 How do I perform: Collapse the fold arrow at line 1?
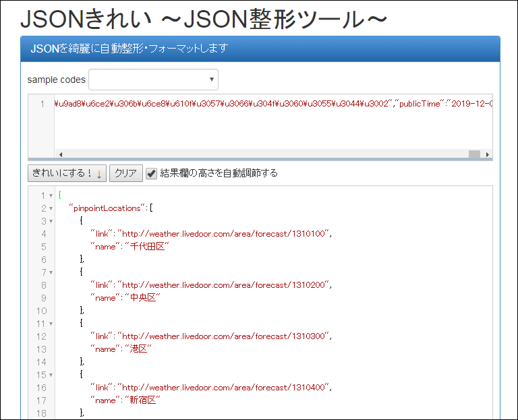(51, 196)
